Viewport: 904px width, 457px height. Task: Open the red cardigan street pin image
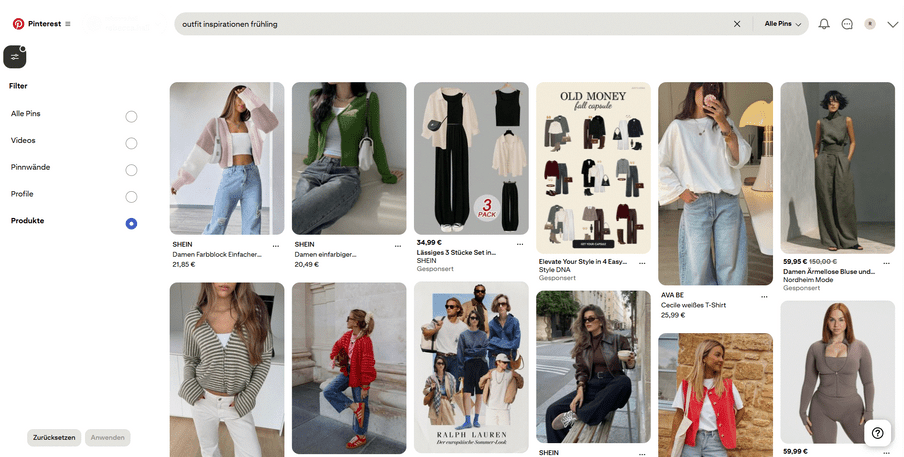coord(349,368)
